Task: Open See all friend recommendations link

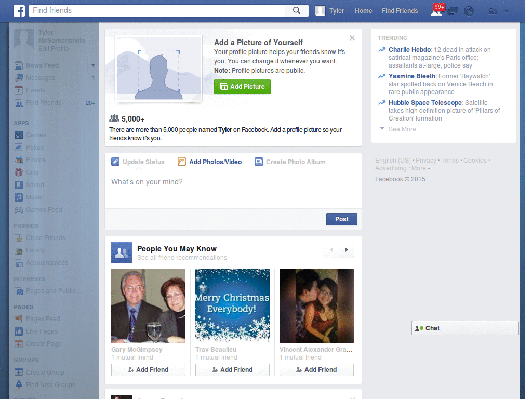Action: click(x=182, y=258)
